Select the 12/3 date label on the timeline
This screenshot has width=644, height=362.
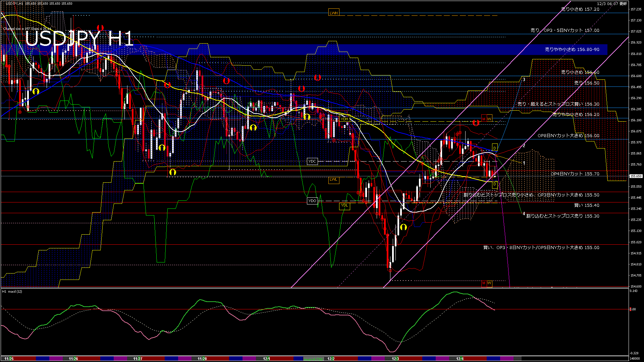[x=396, y=359]
